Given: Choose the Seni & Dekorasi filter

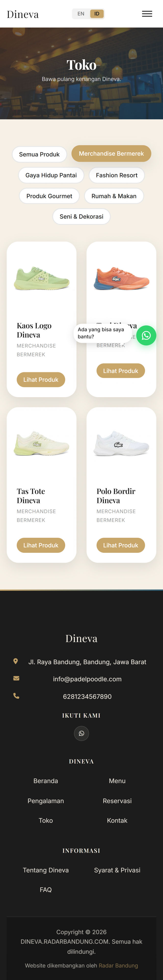Looking at the screenshot, I should (81, 216).
